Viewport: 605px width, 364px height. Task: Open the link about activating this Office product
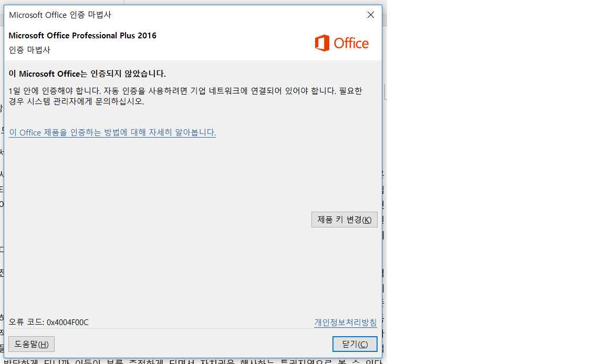[x=112, y=132]
